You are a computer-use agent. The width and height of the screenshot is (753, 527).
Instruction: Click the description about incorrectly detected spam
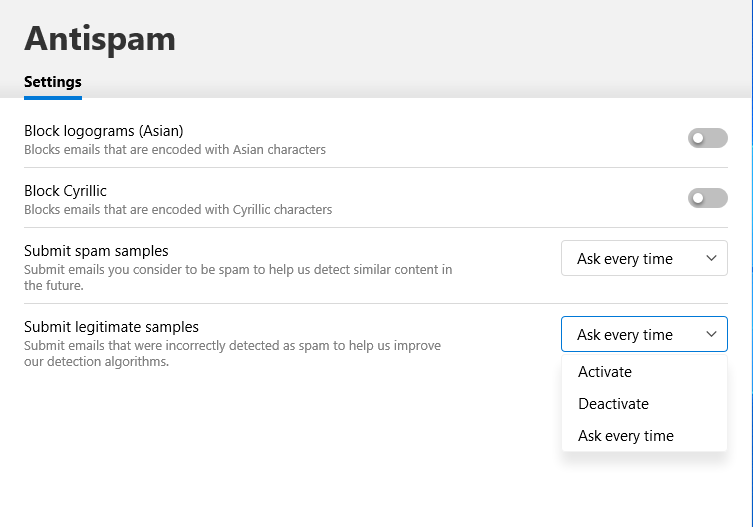(232, 353)
